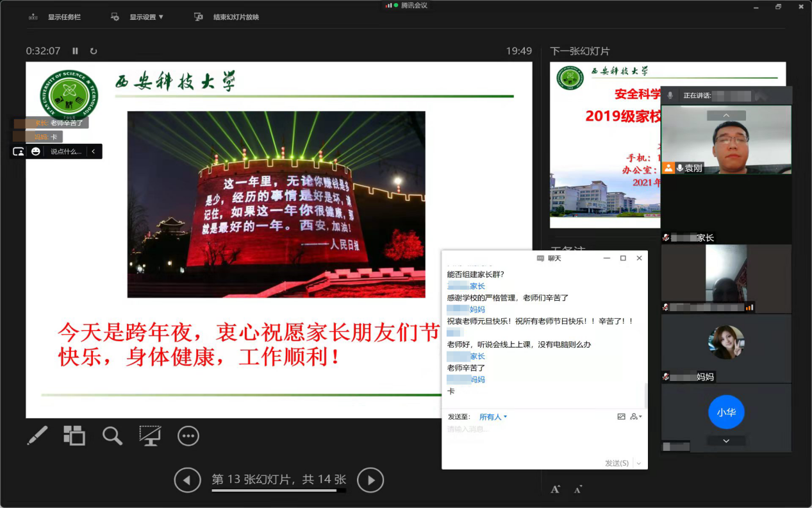Collapse the floating chat bar with its chevron

point(93,151)
